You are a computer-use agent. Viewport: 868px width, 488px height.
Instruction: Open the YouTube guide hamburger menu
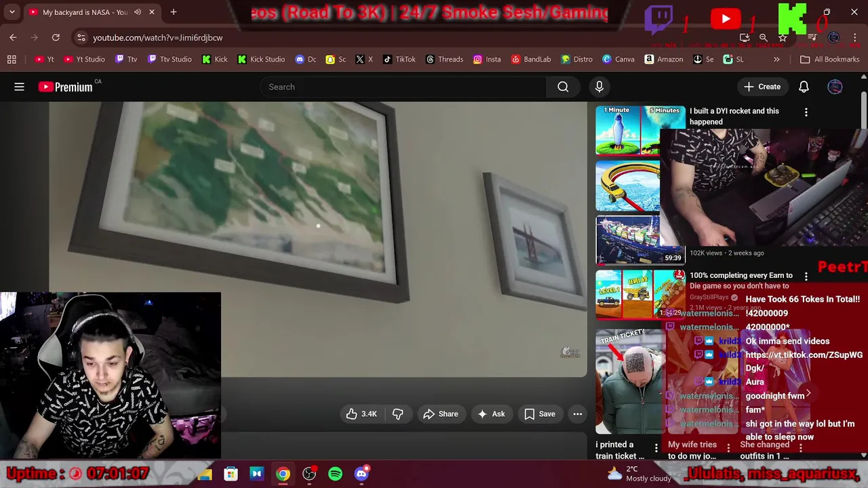(x=19, y=87)
